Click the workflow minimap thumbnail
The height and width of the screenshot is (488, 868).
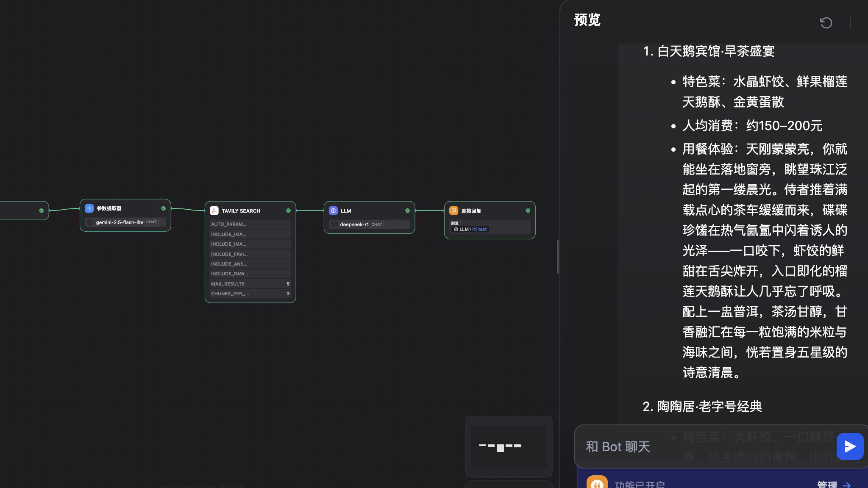[x=509, y=446]
